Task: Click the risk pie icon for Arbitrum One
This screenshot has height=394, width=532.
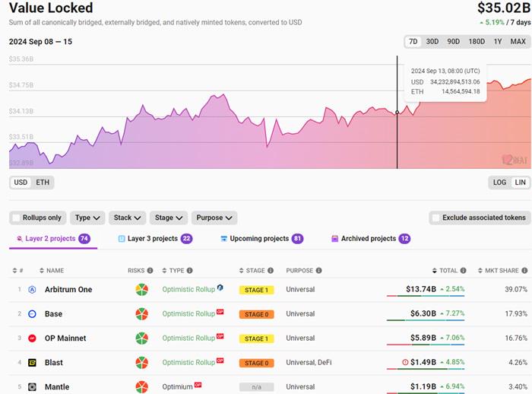Action: point(142,290)
